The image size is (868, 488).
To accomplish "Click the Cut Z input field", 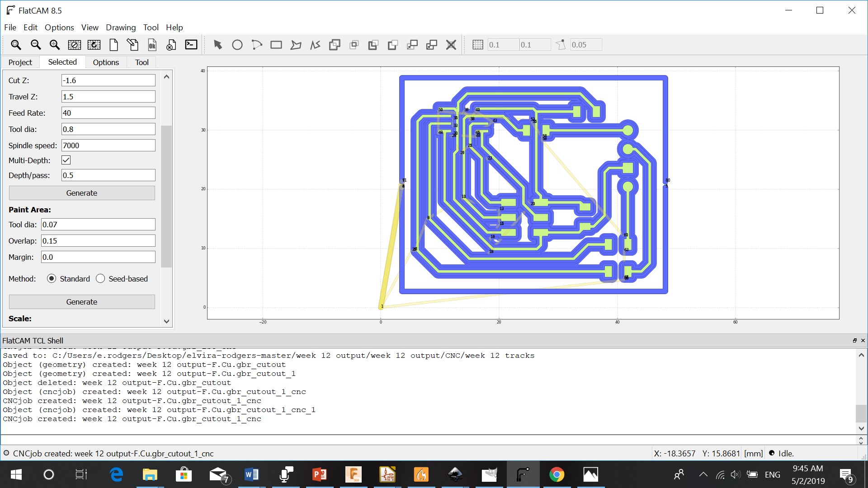I will [x=108, y=80].
